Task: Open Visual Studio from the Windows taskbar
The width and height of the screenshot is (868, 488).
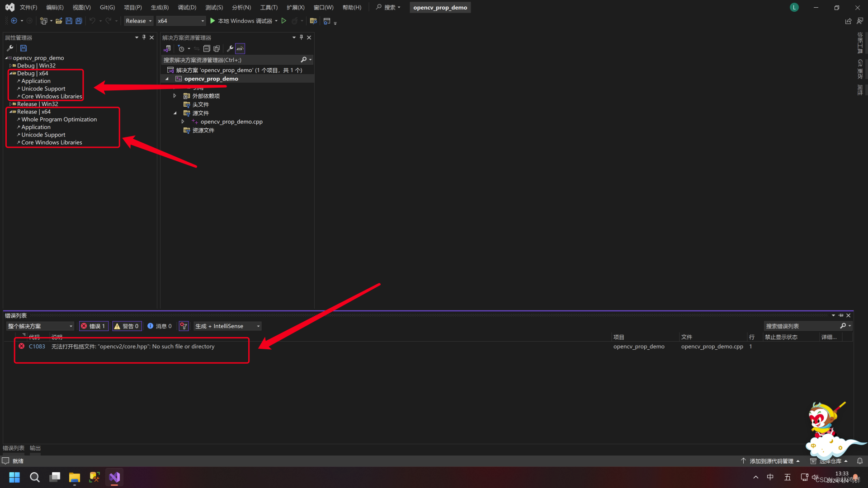Action: click(x=114, y=477)
